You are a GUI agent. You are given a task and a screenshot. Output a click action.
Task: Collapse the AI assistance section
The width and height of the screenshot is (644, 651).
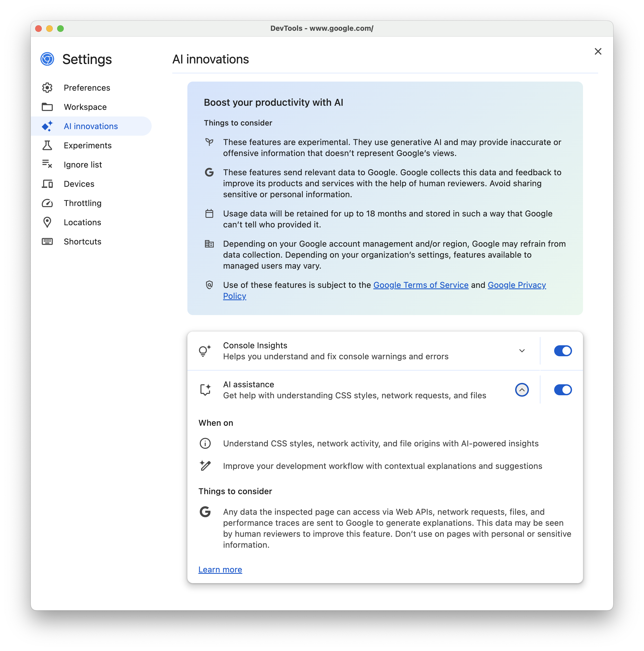[521, 389]
